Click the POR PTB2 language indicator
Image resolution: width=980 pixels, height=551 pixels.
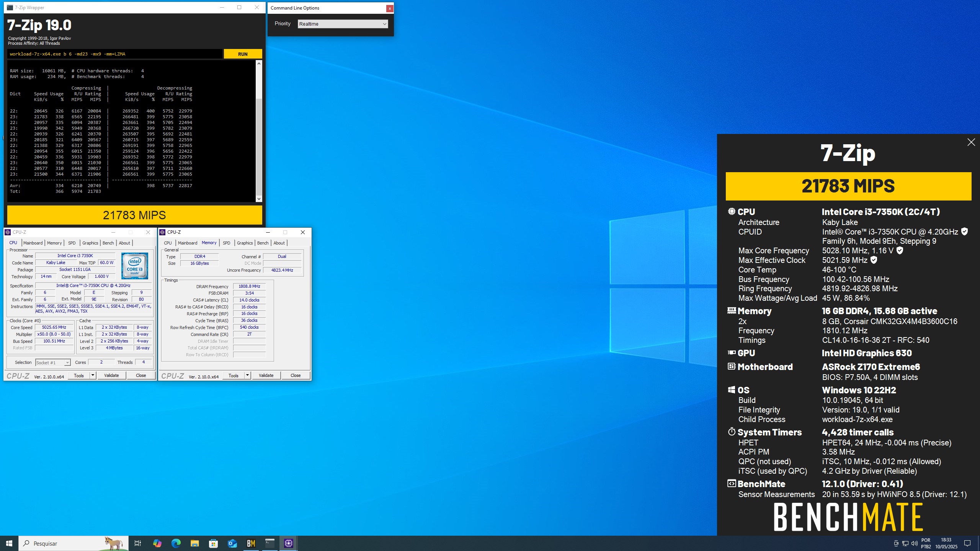click(x=926, y=543)
